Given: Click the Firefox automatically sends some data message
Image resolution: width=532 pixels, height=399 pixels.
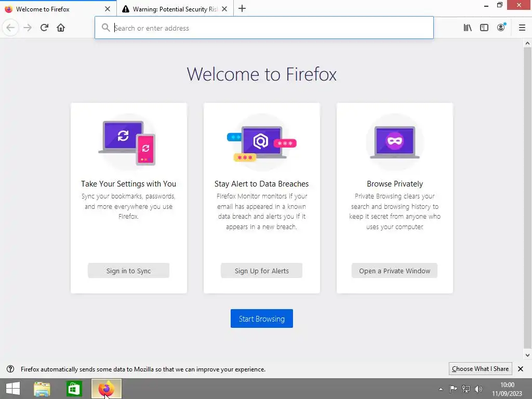Looking at the screenshot, I should (143, 369).
